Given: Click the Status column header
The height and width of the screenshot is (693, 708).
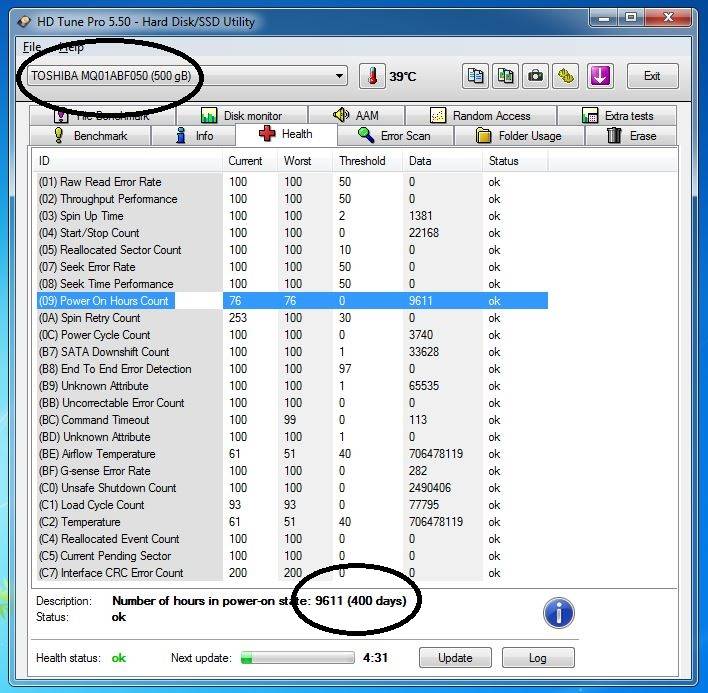Looking at the screenshot, I should [x=515, y=161].
